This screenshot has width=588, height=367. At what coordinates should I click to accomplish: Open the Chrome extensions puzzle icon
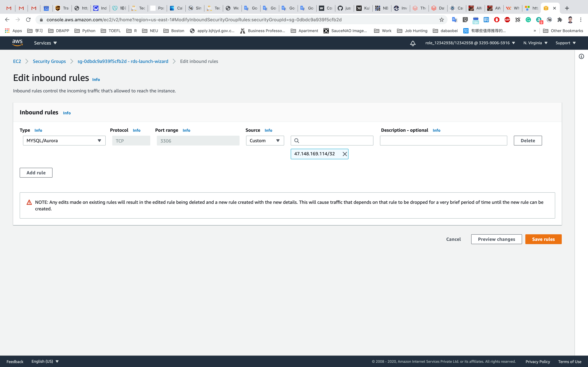(560, 20)
